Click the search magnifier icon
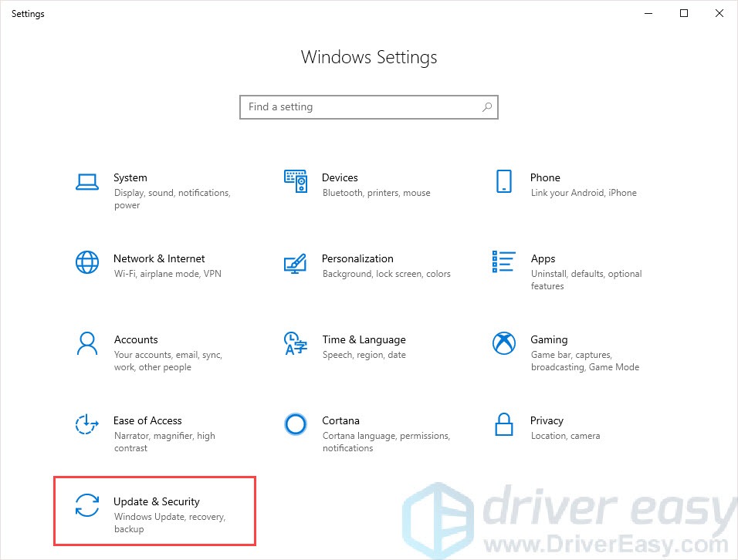 tap(487, 106)
